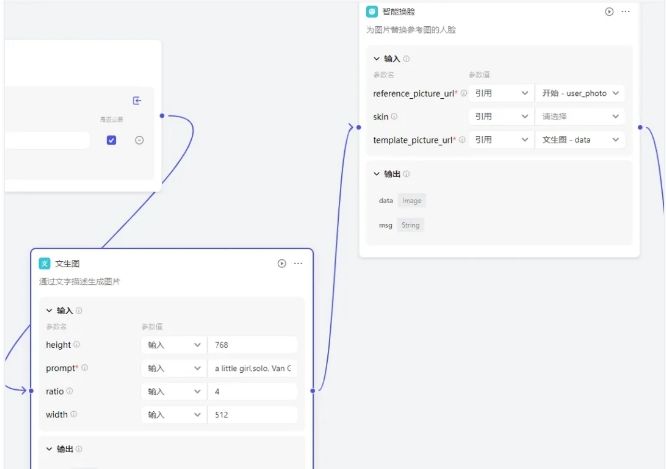
Task: Open the 智能换脸 node more options menu
Action: pos(626,11)
